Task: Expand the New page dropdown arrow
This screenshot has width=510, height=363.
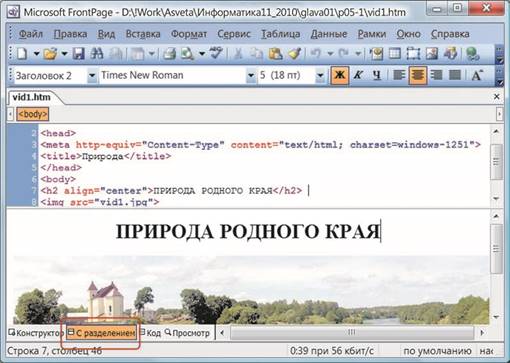Action: tap(36, 53)
